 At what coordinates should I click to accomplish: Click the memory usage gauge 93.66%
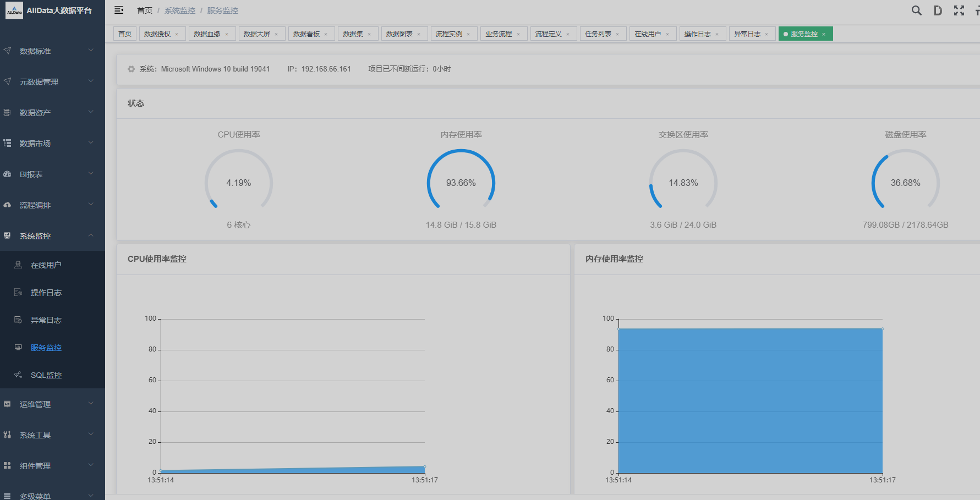[x=461, y=183]
